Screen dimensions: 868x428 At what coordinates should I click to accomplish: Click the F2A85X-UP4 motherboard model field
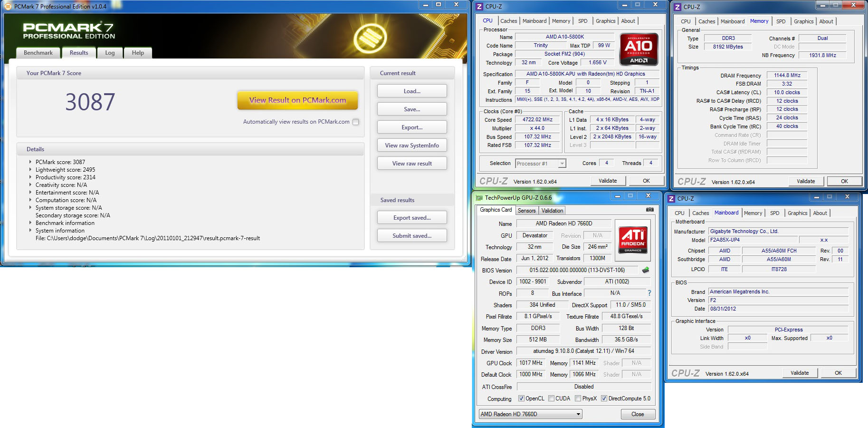coord(753,240)
